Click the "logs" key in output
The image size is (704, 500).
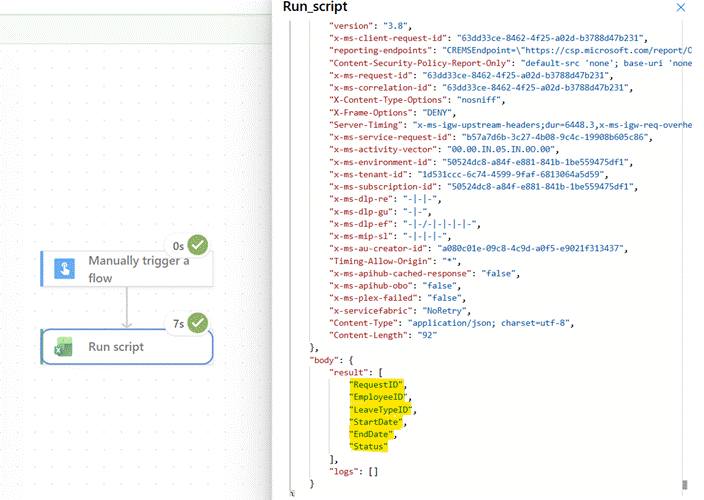pyautogui.click(x=344, y=472)
